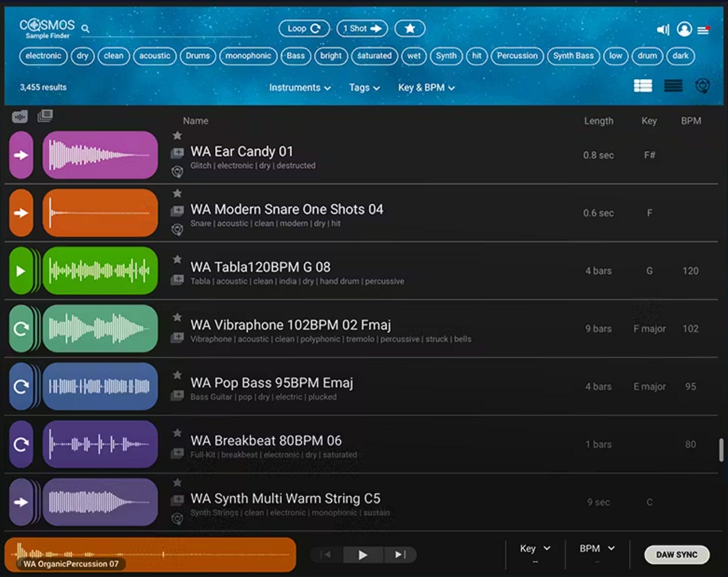Open the hamburger menu icon top right
This screenshot has width=728, height=577.
[704, 30]
